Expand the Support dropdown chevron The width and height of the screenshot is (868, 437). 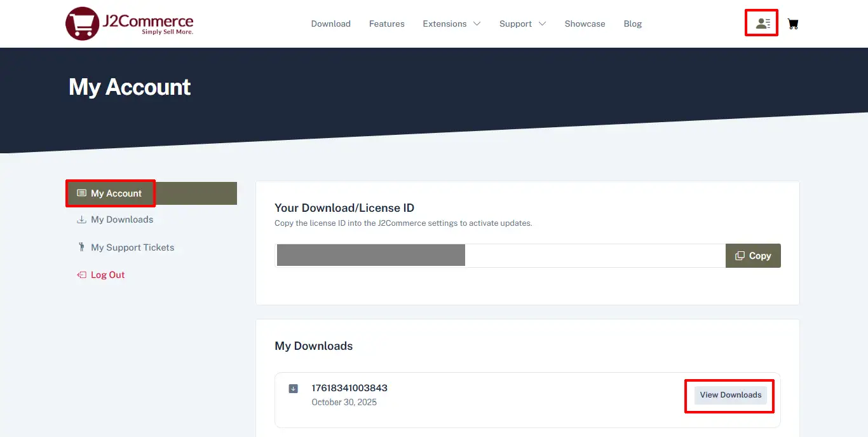(542, 24)
